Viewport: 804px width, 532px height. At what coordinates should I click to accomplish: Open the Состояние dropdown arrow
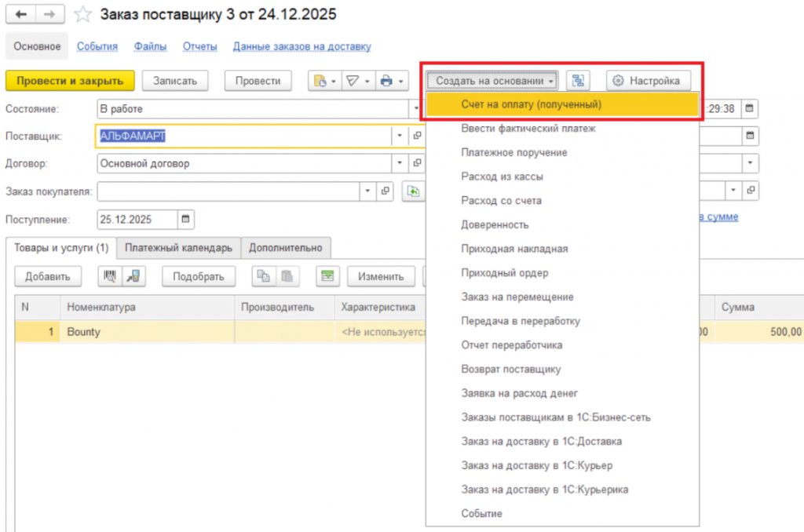coord(416,108)
